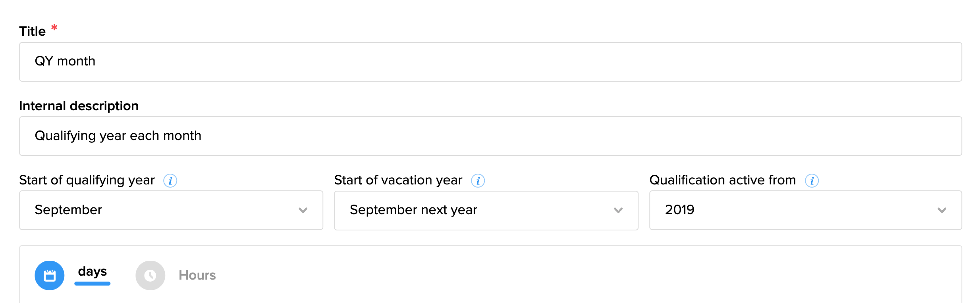This screenshot has height=303, width=980.
Task: Click the Title label
Action: tap(33, 31)
